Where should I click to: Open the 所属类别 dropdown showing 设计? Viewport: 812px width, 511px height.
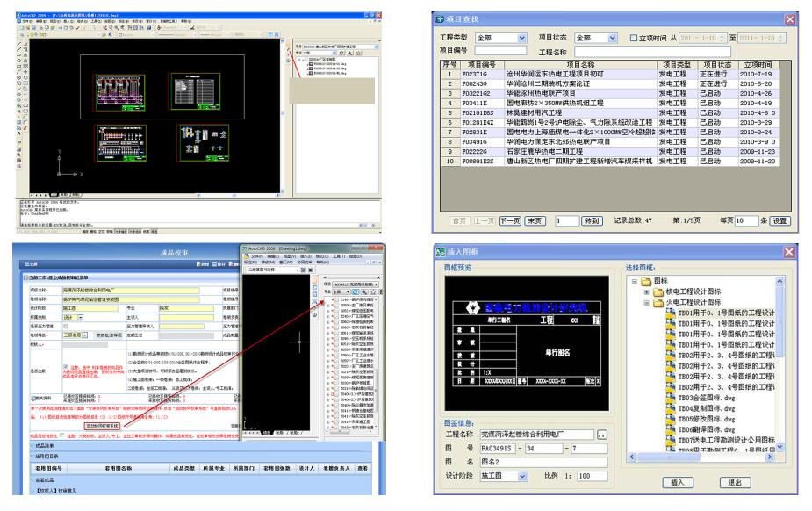(x=80, y=317)
